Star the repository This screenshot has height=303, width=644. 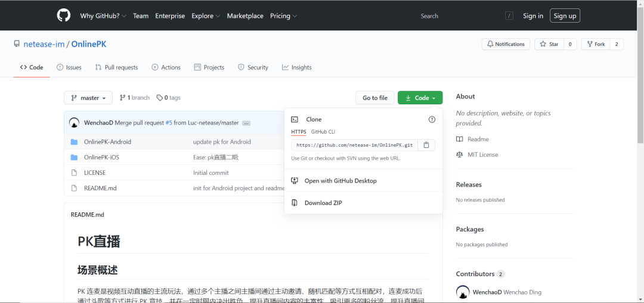(x=549, y=44)
